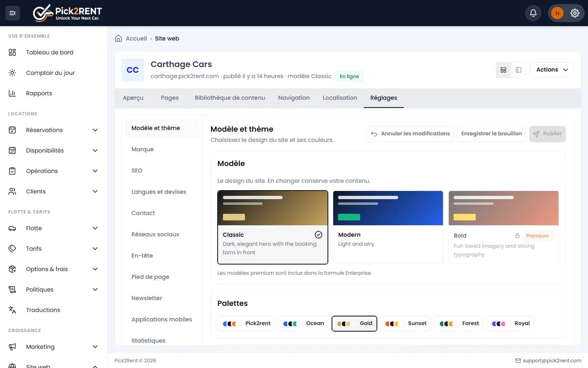Select the Royal color palette
Viewport: 588px width, 368px height.
pyautogui.click(x=510, y=323)
